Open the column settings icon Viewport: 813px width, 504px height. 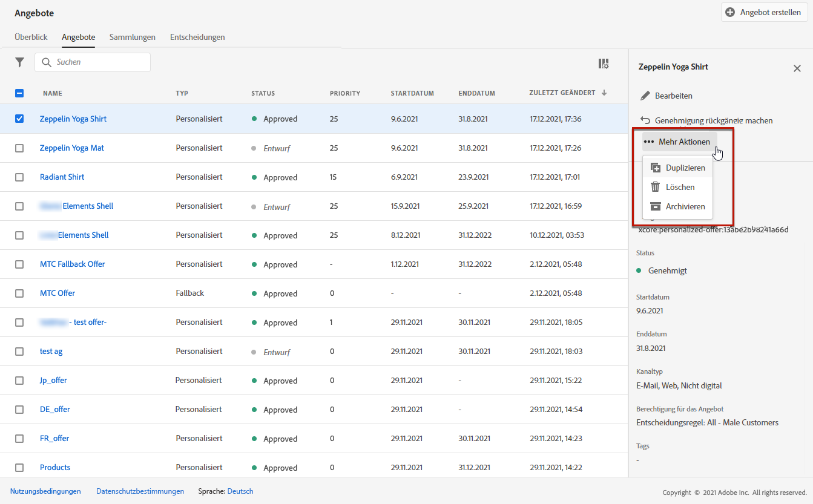(603, 64)
